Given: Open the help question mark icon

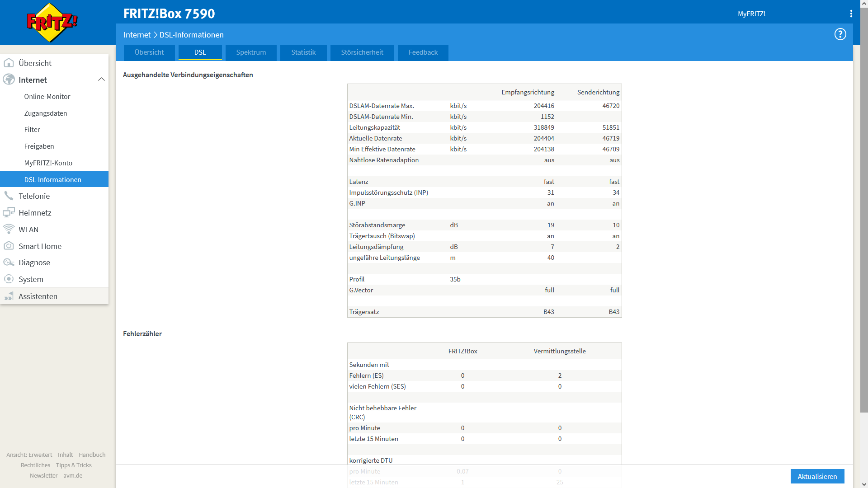Looking at the screenshot, I should pyautogui.click(x=840, y=34).
